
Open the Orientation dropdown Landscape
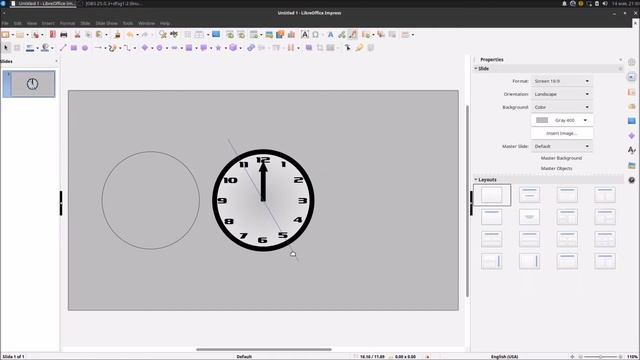coord(562,94)
